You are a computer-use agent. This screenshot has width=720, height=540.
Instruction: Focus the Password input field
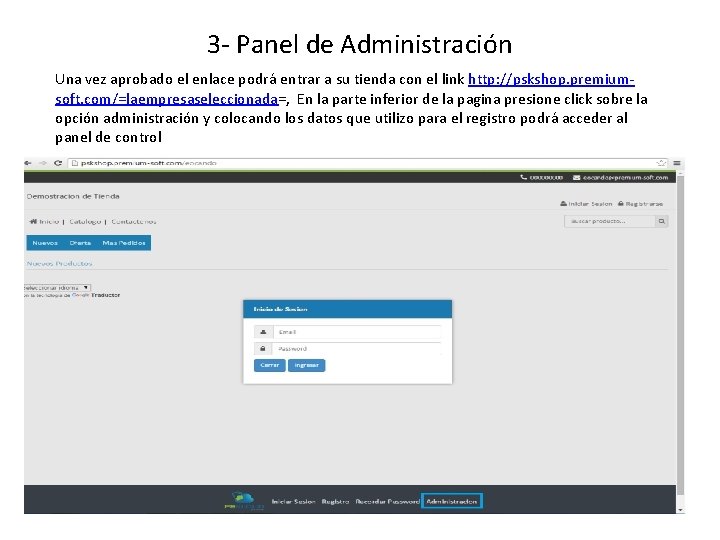[x=357, y=349]
